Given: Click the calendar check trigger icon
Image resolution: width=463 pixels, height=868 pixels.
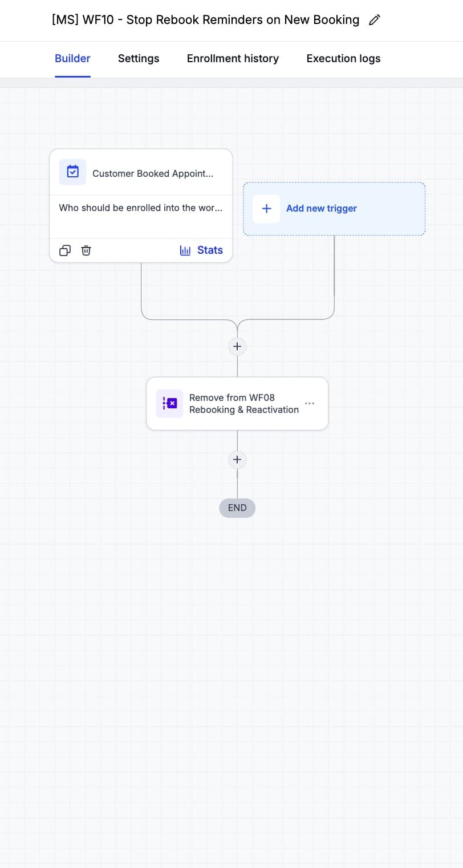Looking at the screenshot, I should tap(72, 172).
